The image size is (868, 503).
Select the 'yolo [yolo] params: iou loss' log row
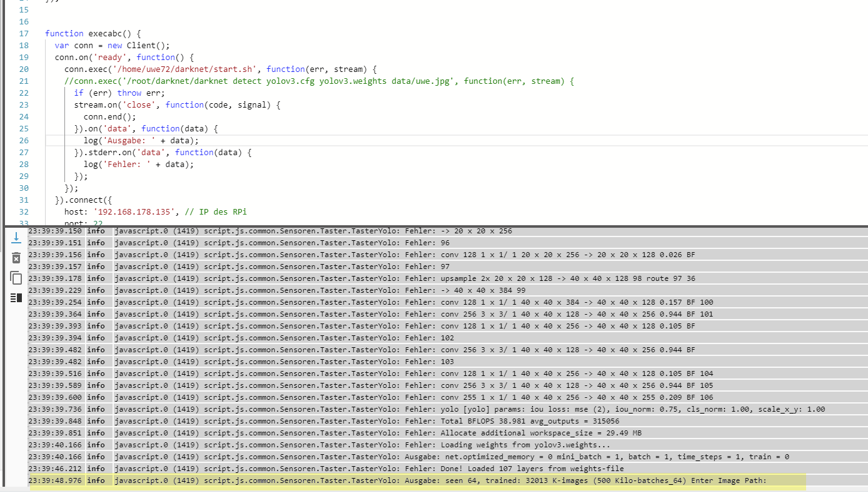pyautogui.click(x=447, y=409)
